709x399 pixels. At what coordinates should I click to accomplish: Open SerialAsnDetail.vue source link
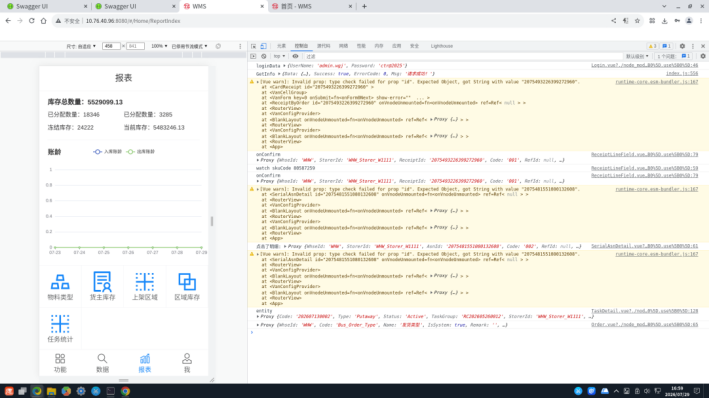click(x=644, y=246)
